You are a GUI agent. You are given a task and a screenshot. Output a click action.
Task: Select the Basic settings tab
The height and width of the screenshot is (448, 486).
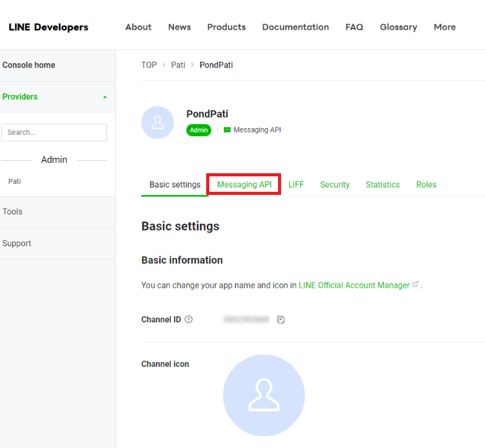click(x=175, y=184)
